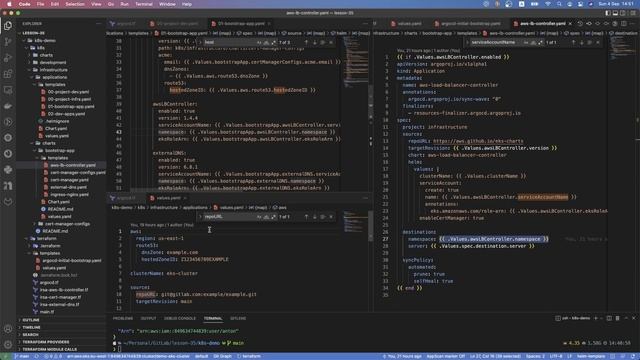
Task: Toggle Find in Selection in serviceAccountName widget
Action: (x=590, y=42)
